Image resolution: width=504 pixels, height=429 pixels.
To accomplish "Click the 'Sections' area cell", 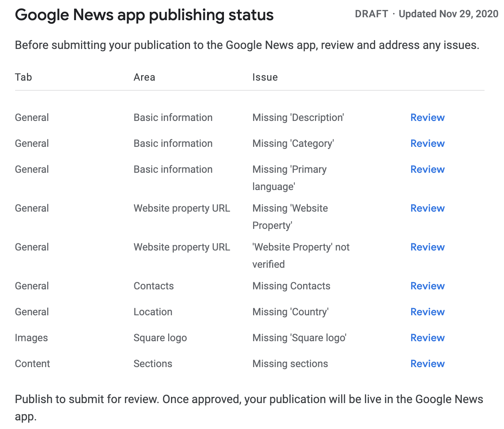I will (x=153, y=363).
